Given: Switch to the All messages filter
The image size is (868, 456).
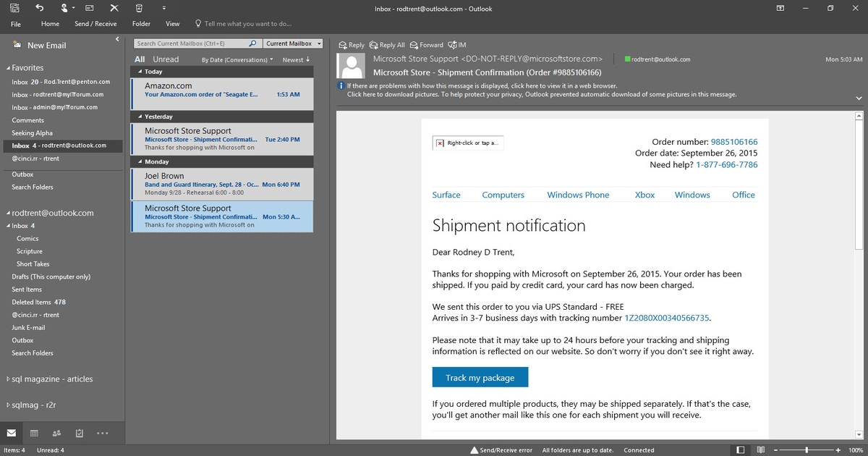Looking at the screenshot, I should point(139,59).
